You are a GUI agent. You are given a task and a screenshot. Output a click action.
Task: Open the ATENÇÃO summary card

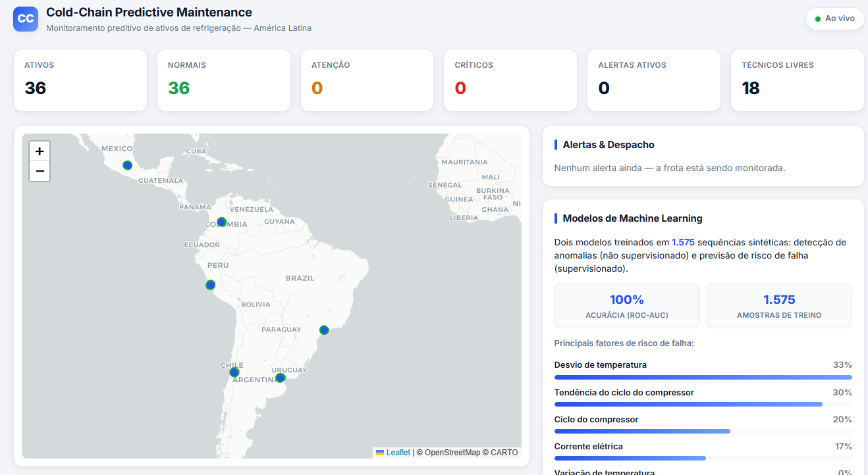[x=367, y=80]
